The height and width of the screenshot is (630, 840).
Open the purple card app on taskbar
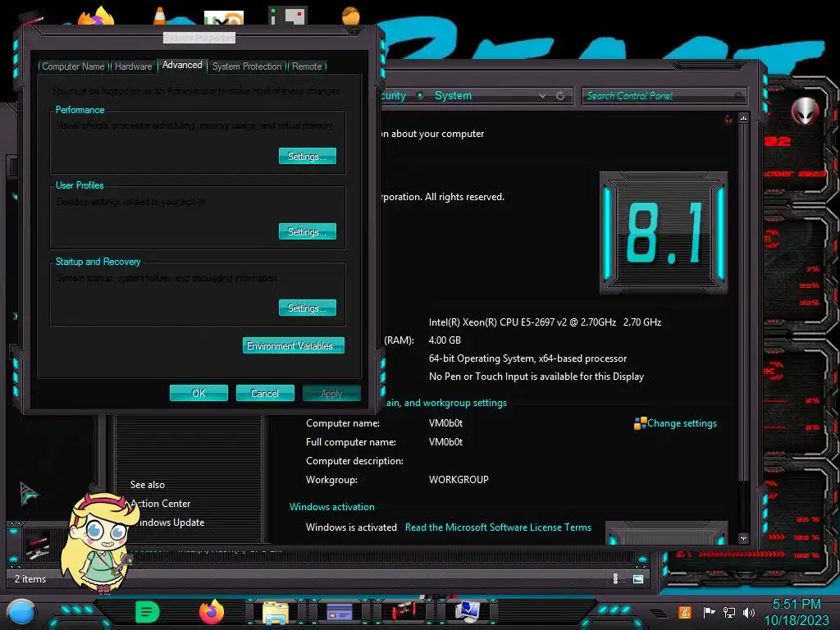[339, 612]
